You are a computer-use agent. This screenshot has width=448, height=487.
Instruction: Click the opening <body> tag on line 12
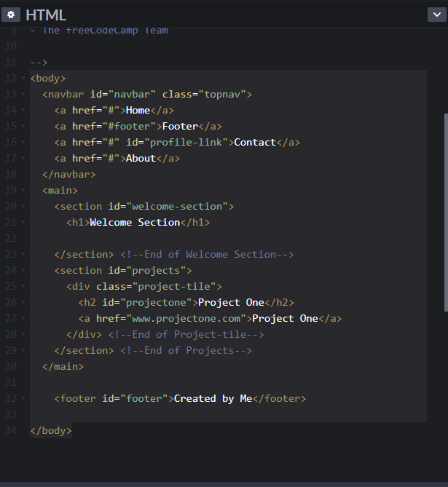[48, 79]
